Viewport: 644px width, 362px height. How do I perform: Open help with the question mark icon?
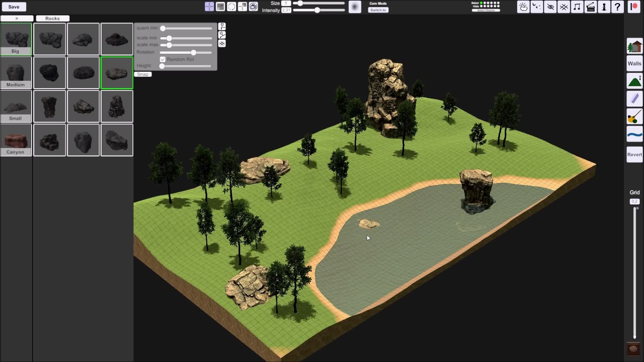tap(618, 7)
